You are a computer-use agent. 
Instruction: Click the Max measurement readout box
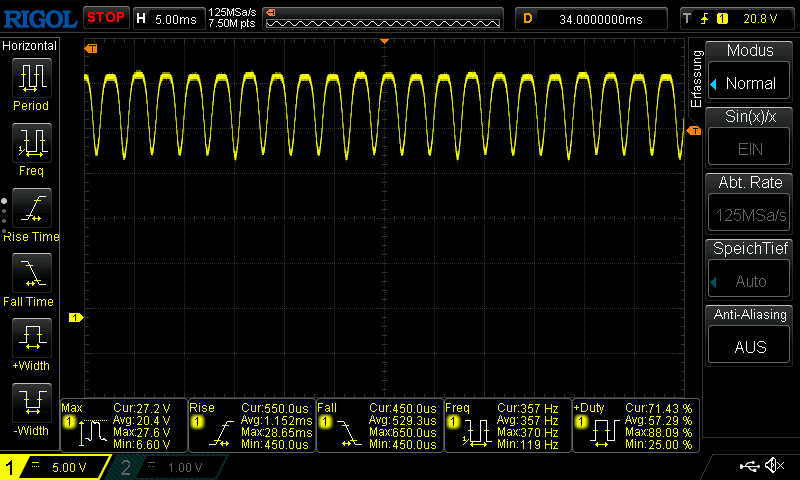pyautogui.click(x=123, y=426)
